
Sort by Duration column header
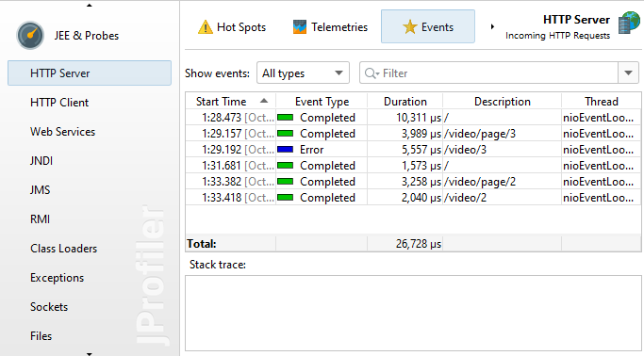[405, 102]
